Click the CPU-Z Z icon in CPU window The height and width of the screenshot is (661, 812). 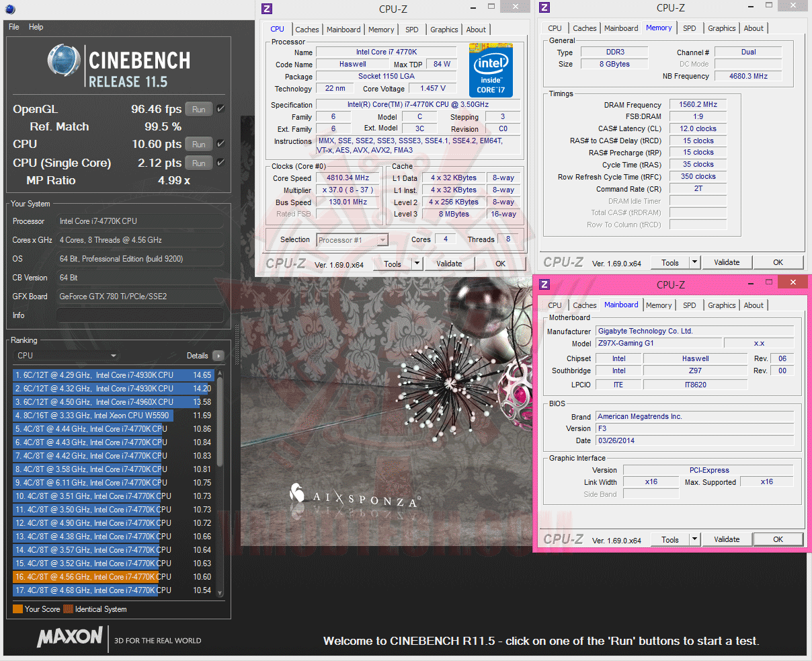[x=267, y=9]
